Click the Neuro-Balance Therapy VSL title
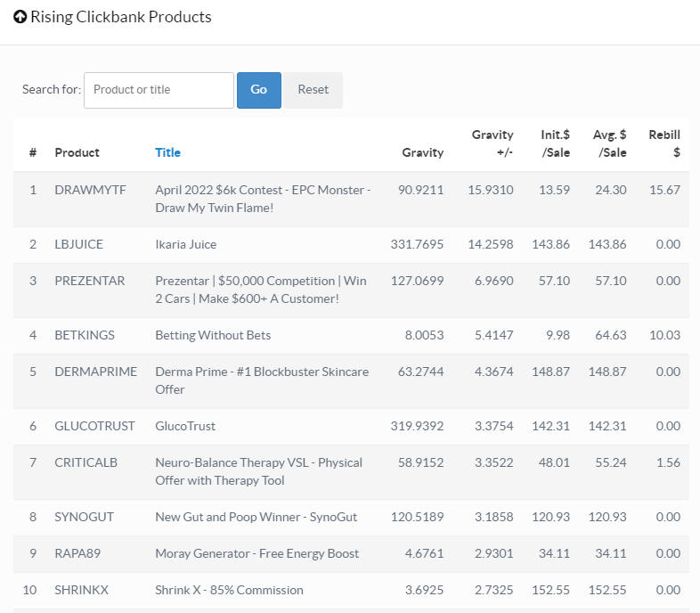 (x=259, y=472)
